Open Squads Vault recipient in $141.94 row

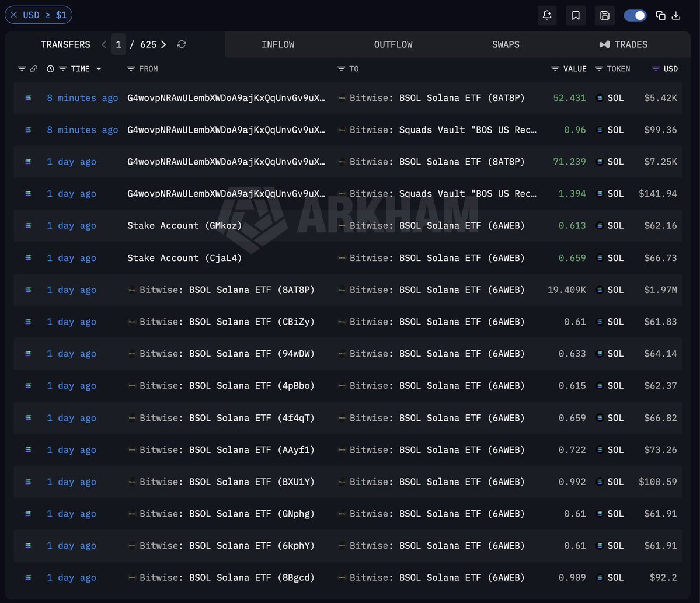(x=443, y=194)
